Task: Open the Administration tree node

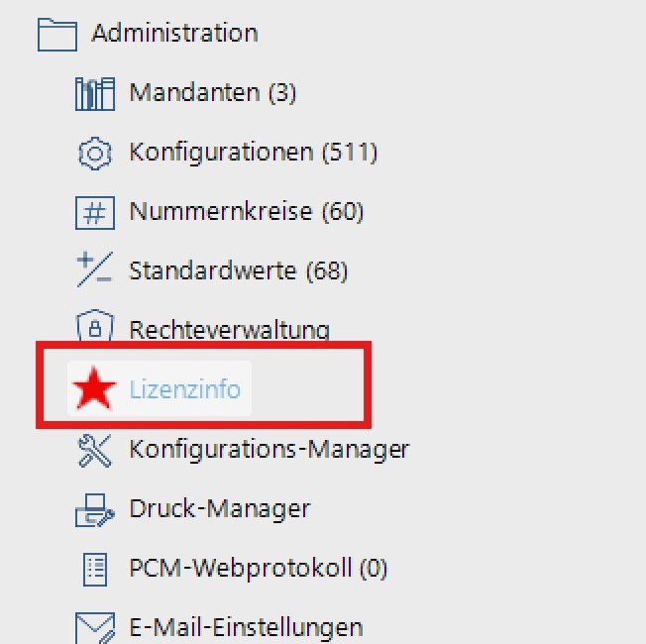Action: pyautogui.click(x=174, y=33)
